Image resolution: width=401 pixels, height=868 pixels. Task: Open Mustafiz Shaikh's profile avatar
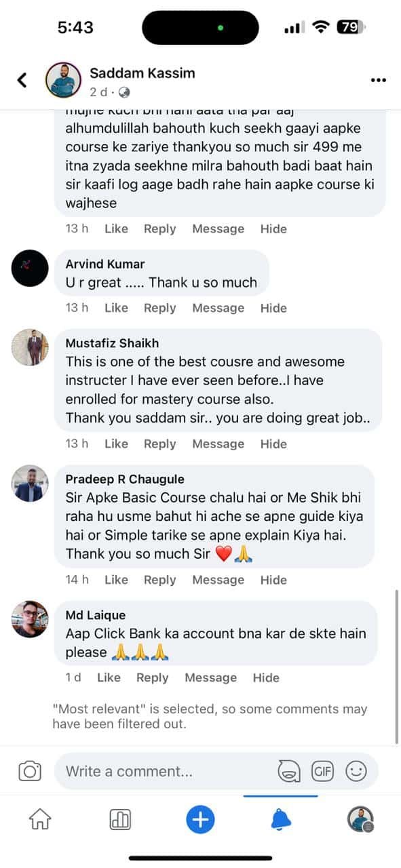click(30, 347)
